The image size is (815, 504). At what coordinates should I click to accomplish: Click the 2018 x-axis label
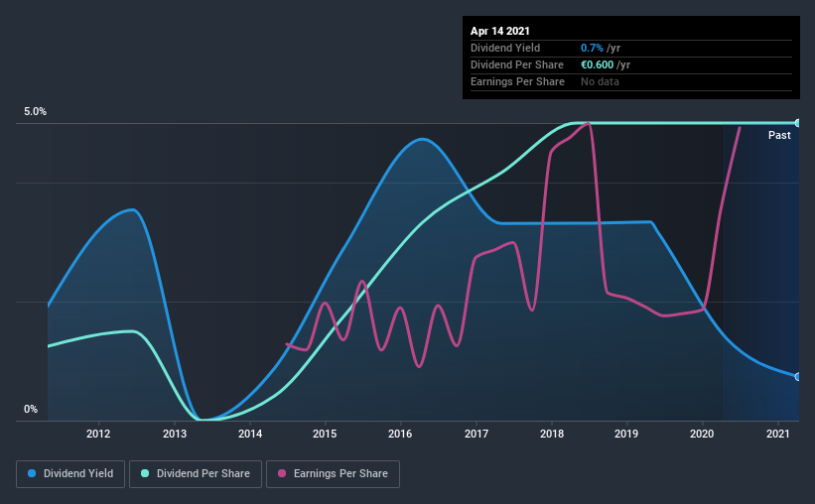552,434
